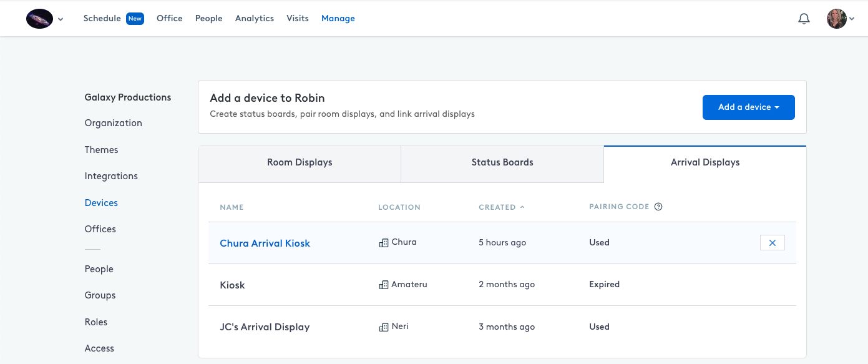Click the Location column header
Image resolution: width=868 pixels, height=364 pixels.
(399, 207)
